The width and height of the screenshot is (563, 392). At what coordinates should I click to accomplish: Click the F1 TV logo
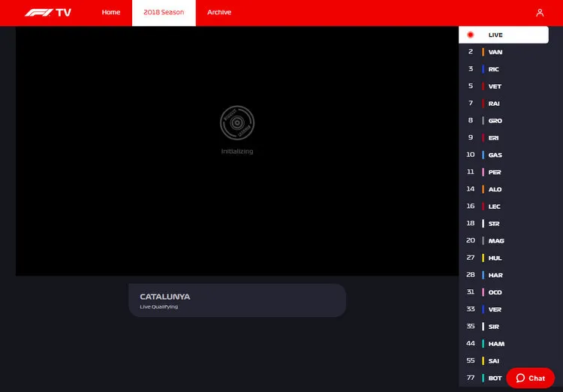(48, 13)
